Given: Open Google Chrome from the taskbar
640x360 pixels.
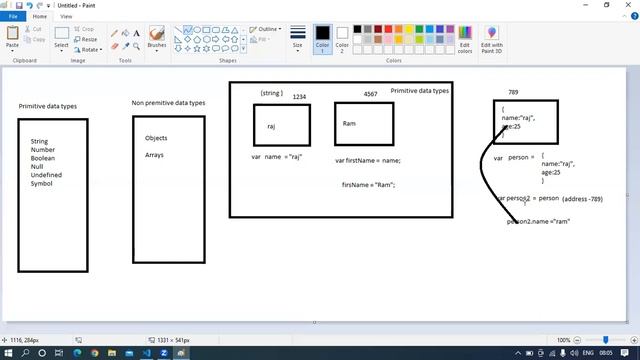Looking at the screenshot, I should (95, 353).
